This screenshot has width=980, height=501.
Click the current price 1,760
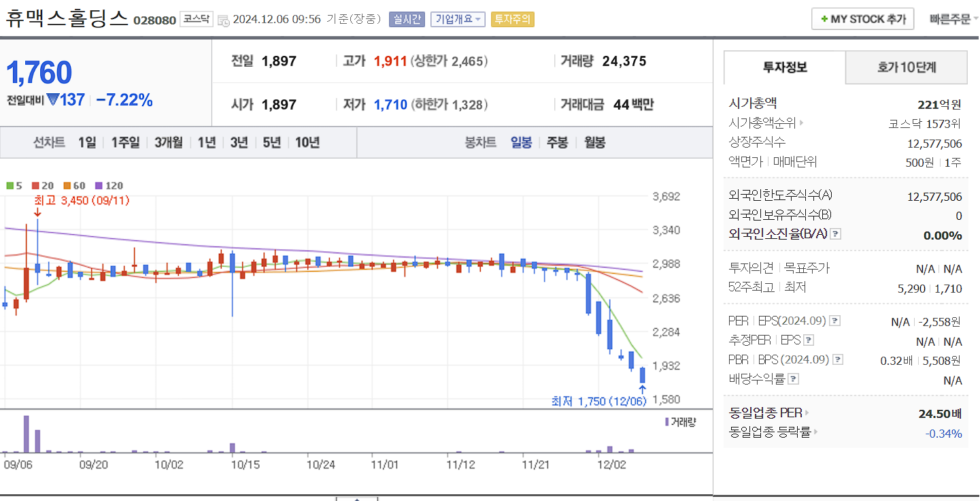coord(39,73)
